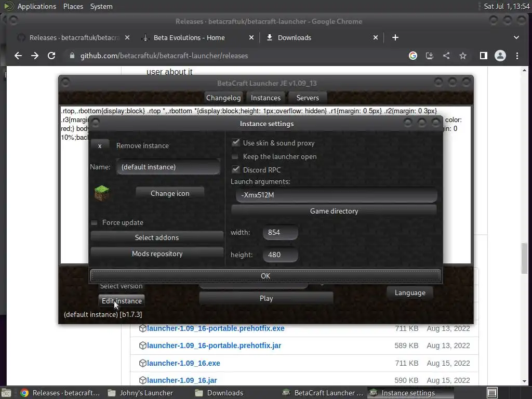This screenshot has width=532, height=399.
Task: Click package icon next to launcher-1.09_16-portable.prehotfix.jar
Action: click(142, 345)
